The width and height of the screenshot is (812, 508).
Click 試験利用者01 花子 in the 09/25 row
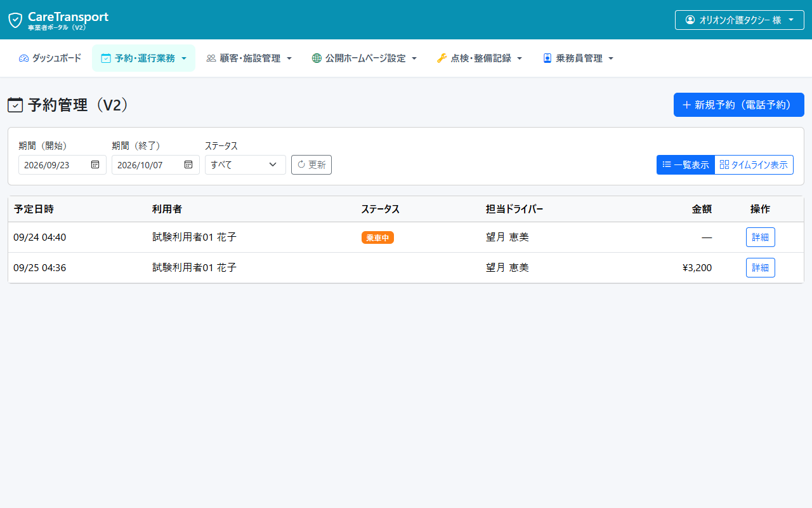(x=194, y=268)
